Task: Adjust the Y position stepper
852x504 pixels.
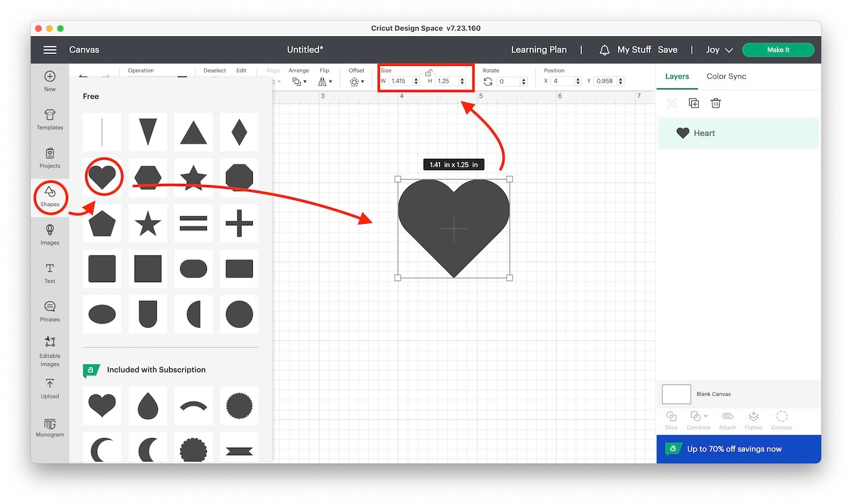Action: click(x=620, y=82)
